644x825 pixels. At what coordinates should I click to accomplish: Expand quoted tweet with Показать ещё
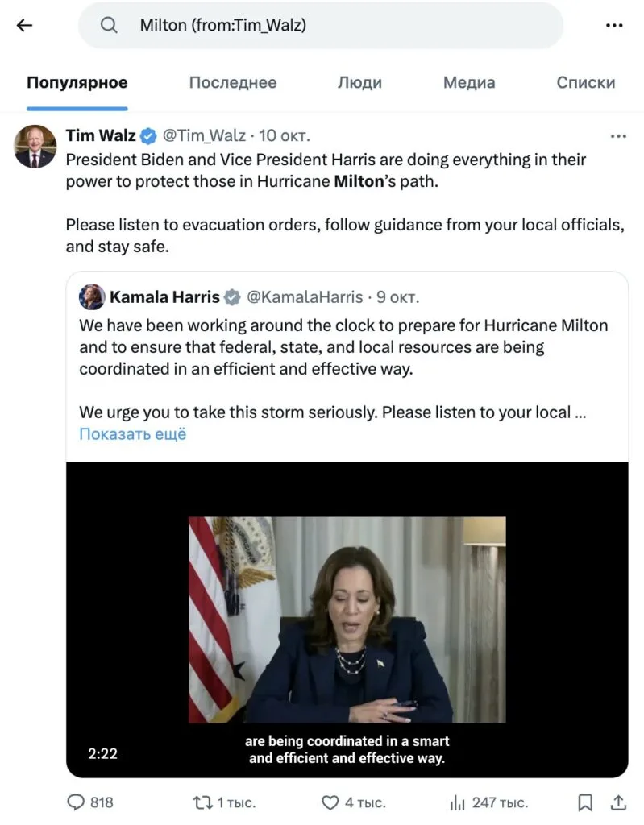pyautogui.click(x=133, y=434)
